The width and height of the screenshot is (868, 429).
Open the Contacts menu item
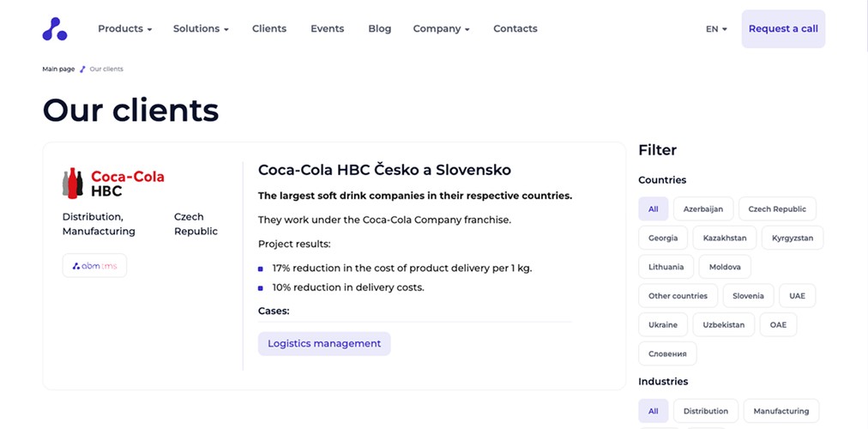coord(515,29)
